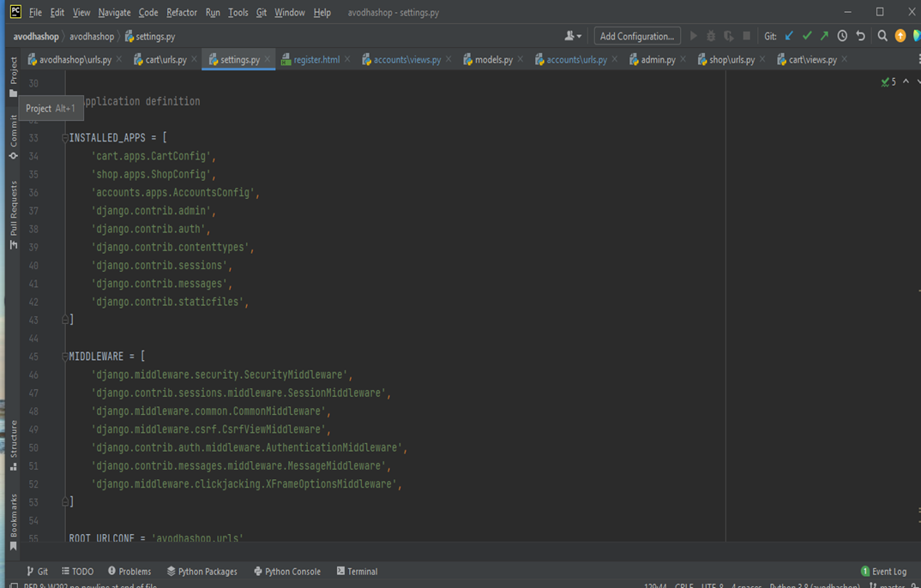Show the Structure tool window sidebar
The image size is (921, 588).
12,439
